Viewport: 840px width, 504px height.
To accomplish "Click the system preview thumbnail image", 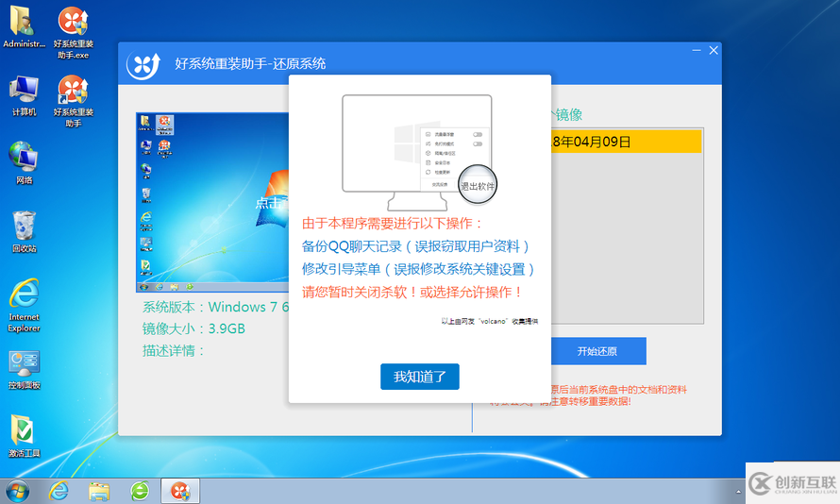I will tap(212, 202).
